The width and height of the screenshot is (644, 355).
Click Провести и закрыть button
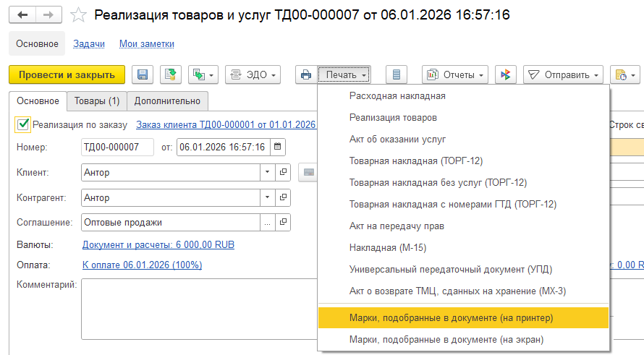pyautogui.click(x=67, y=74)
